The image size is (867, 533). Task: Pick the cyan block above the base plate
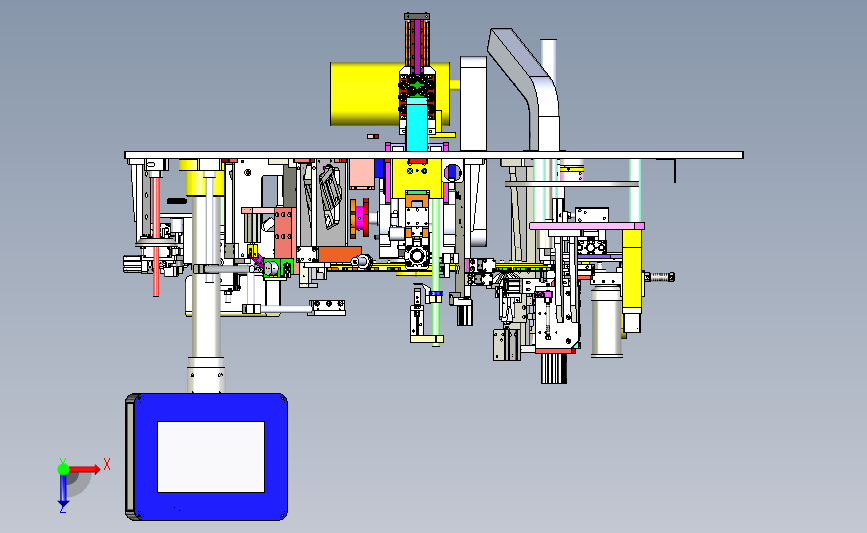(416, 124)
